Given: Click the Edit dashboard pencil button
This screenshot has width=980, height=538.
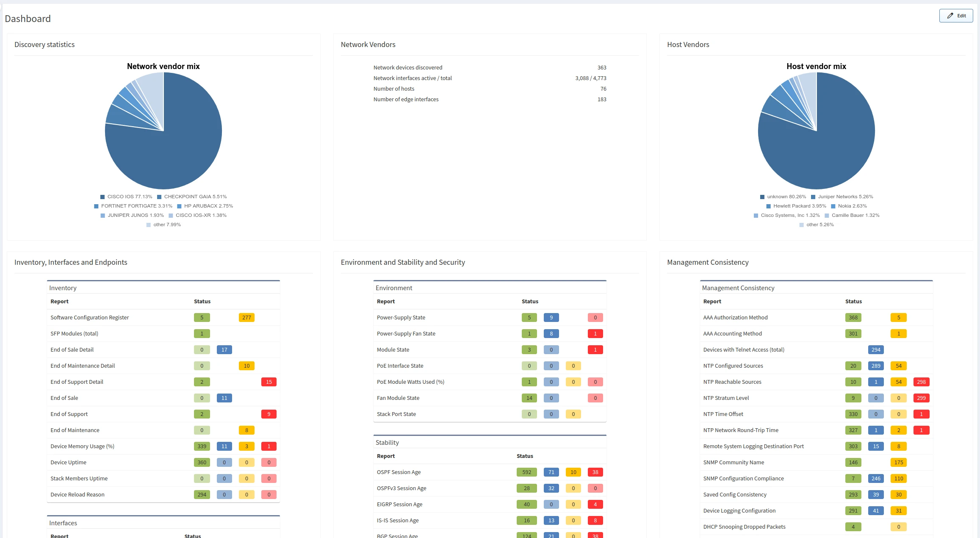Looking at the screenshot, I should click(955, 16).
